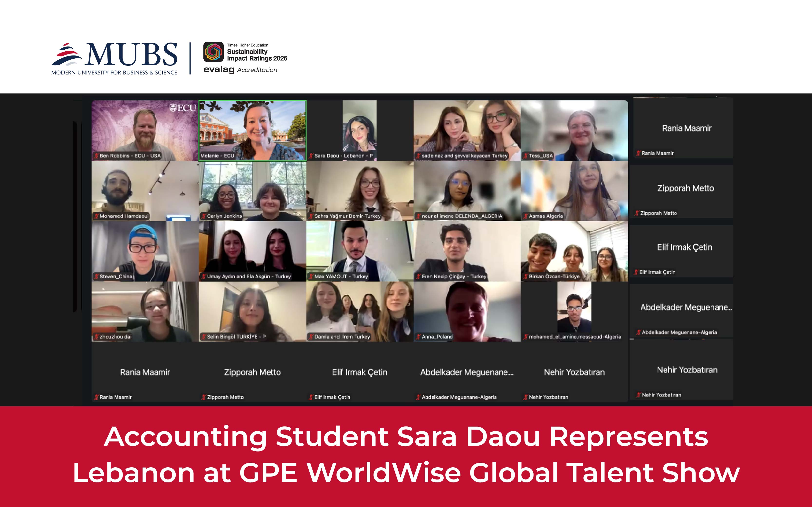
Task: Select Rania Maamir's camera-off tile in side strip
Action: pyautogui.click(x=683, y=128)
